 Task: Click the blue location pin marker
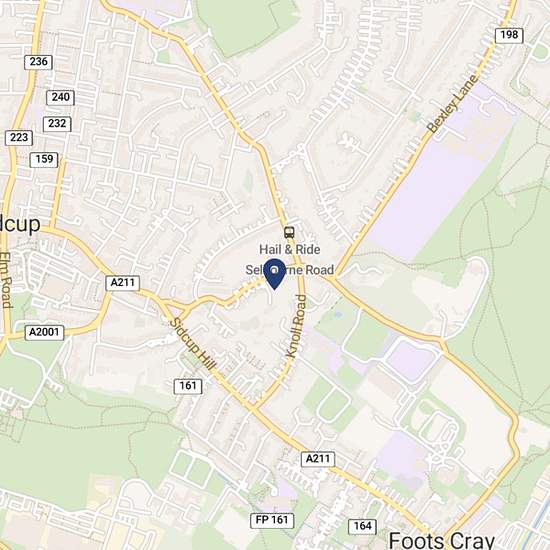(274, 274)
